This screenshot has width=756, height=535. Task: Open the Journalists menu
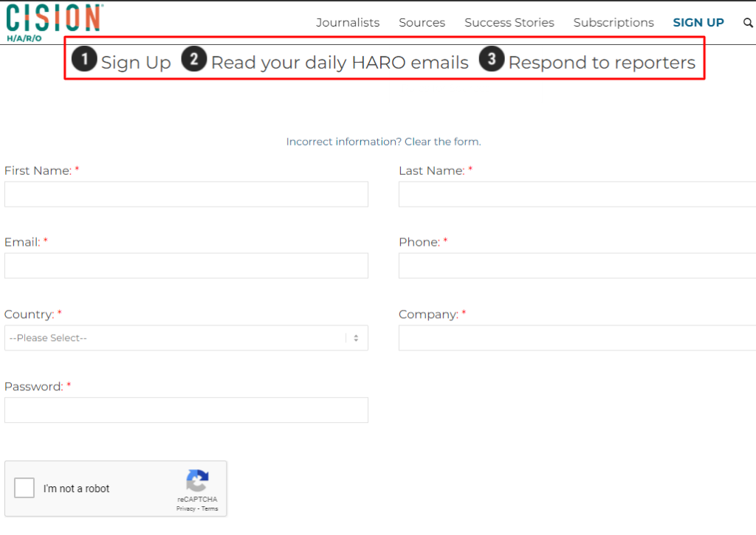point(348,23)
